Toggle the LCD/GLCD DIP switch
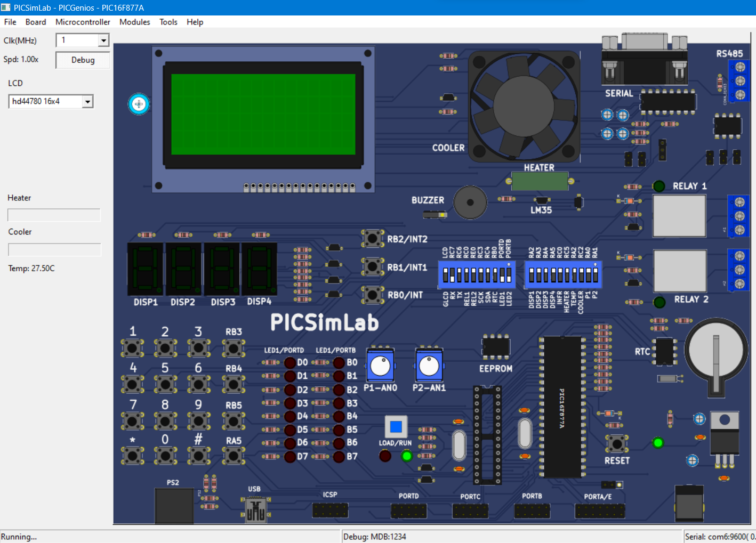The height and width of the screenshot is (543, 756). pos(445,275)
